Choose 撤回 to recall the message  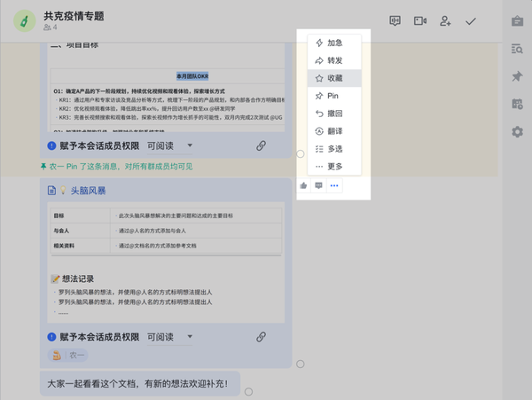334,114
